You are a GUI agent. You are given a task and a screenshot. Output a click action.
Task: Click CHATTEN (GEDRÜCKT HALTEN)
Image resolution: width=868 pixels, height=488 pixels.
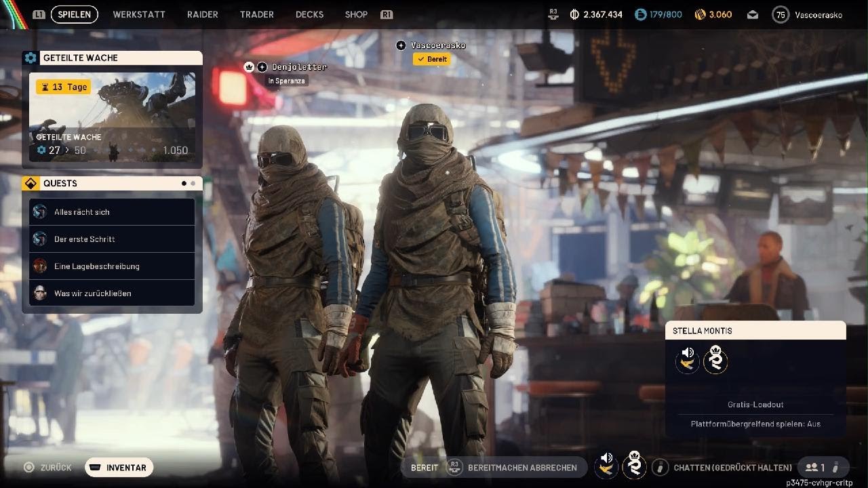[x=732, y=468]
